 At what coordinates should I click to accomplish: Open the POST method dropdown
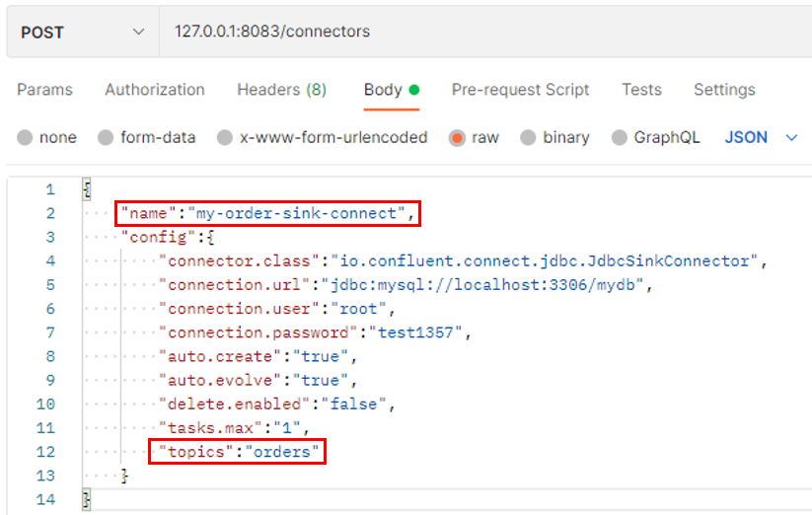(83, 33)
